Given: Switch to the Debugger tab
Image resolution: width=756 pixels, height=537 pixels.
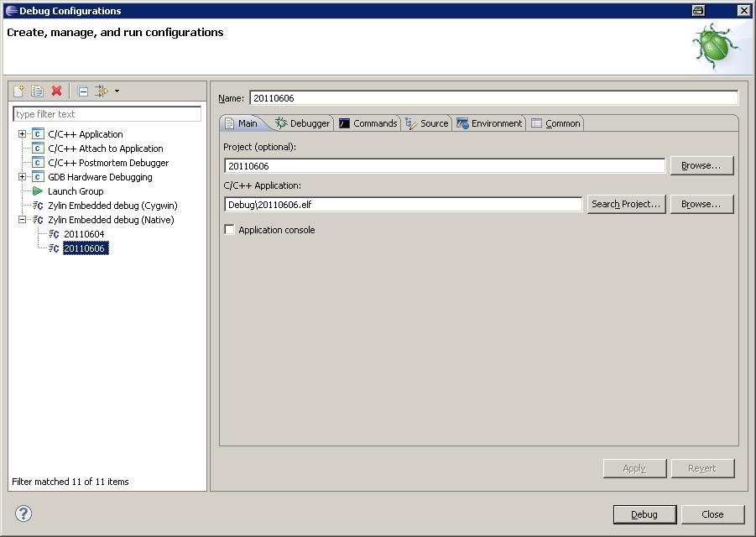Looking at the screenshot, I should click(x=303, y=123).
